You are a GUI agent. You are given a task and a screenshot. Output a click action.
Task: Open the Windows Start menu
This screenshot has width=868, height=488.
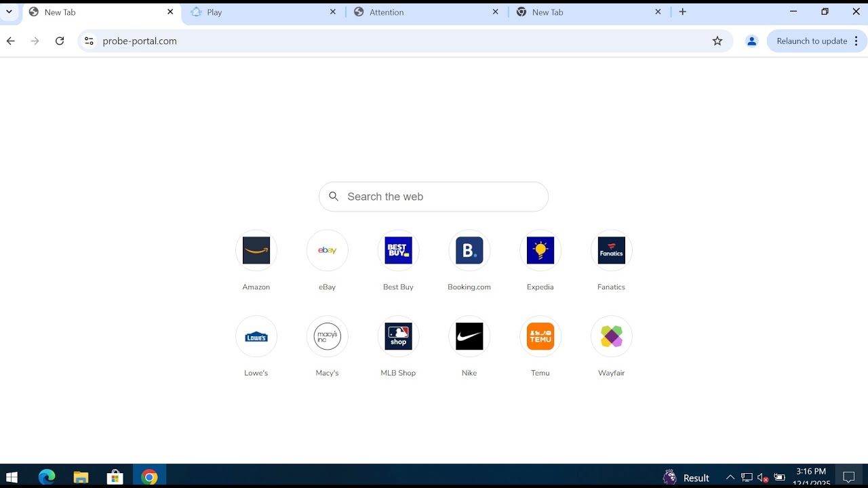tap(12, 477)
